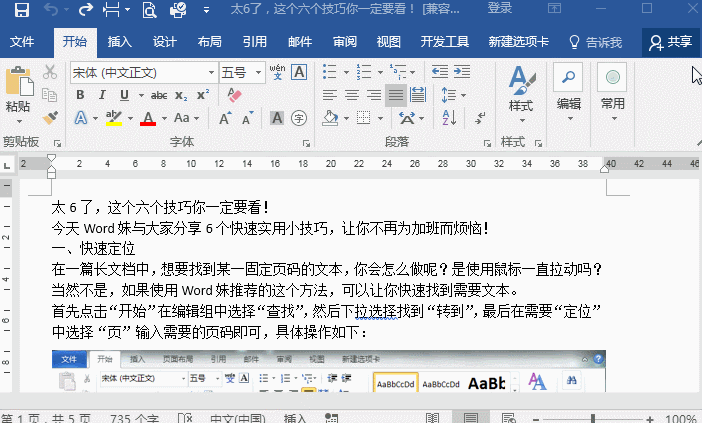Click the enclosed character icon
This screenshot has height=423, width=702.
click(x=299, y=118)
